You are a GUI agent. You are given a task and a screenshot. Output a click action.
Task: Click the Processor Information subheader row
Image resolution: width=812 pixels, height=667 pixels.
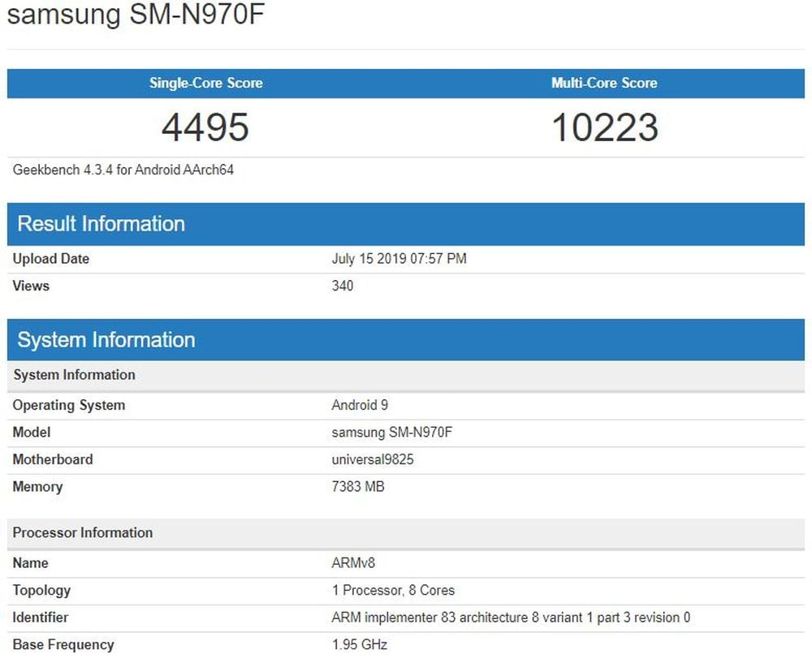(x=83, y=532)
